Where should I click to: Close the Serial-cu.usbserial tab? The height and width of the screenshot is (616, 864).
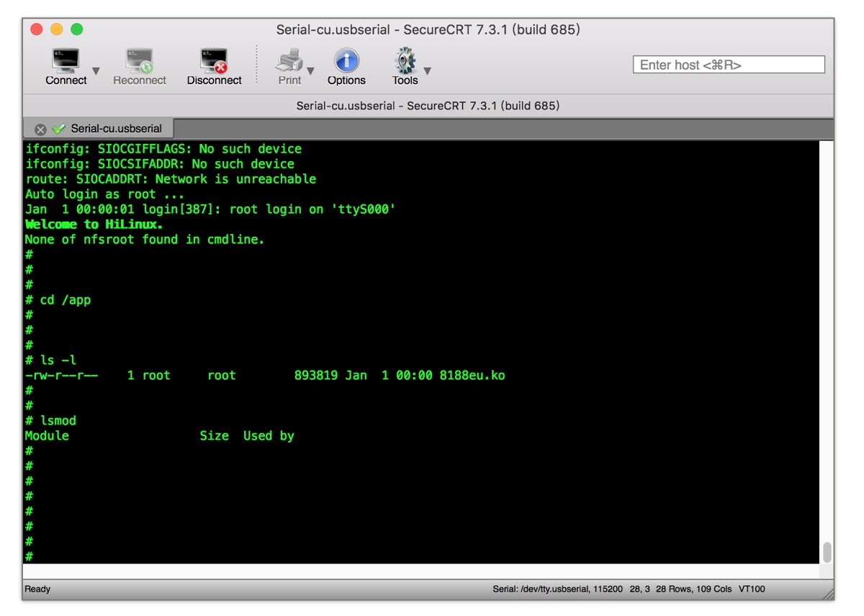click(x=40, y=130)
